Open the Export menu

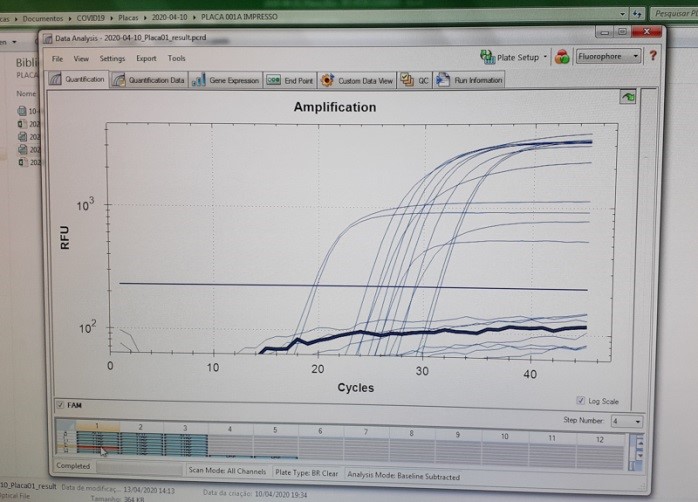click(x=146, y=58)
